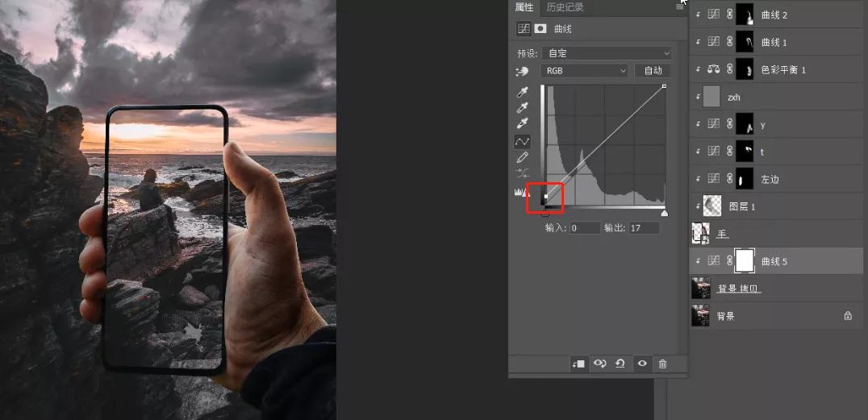Click the smooth curve values icon
This screenshot has width=868, height=420.
pos(522,173)
